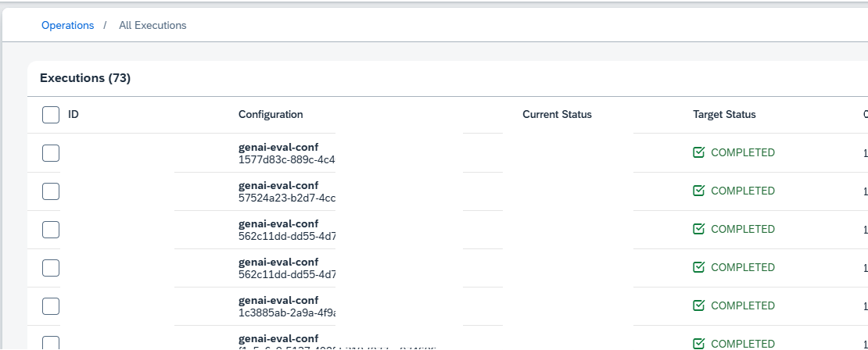This screenshot has width=868, height=350.
Task: Click the Executions (73) table title
Action: click(85, 78)
